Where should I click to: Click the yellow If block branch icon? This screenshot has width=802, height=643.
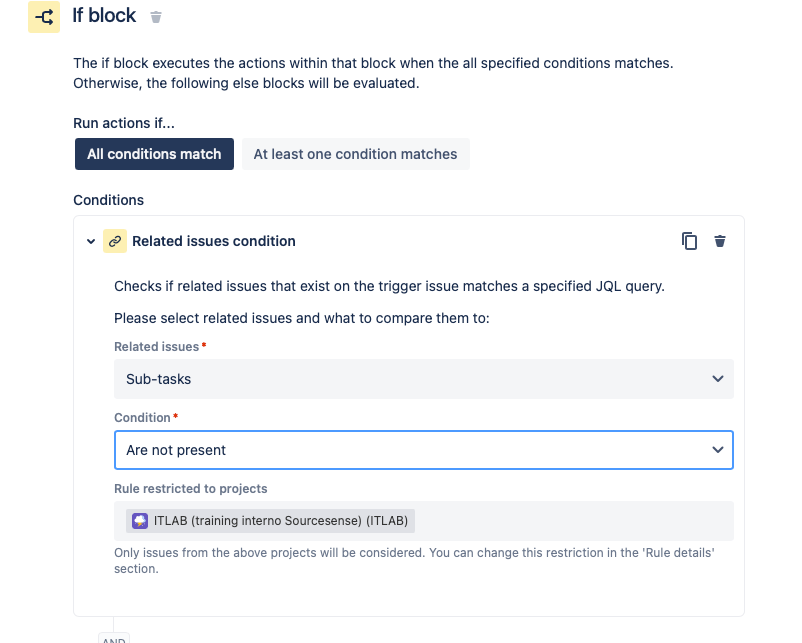pos(44,17)
